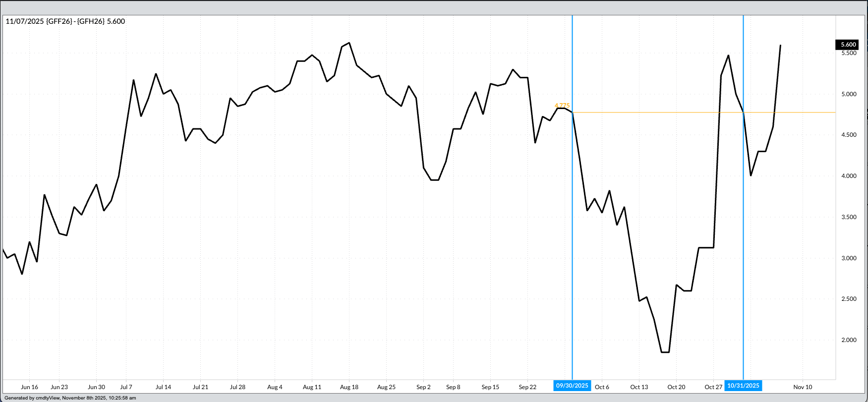The width and height of the screenshot is (868, 402).
Task: Click the 5.000 price axis label
Action: coord(849,94)
